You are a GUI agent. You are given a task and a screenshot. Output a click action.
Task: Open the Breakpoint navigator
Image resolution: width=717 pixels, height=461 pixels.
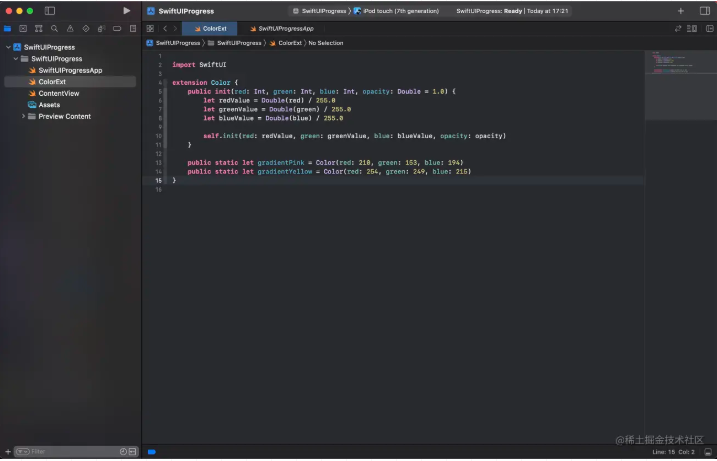[116, 29]
